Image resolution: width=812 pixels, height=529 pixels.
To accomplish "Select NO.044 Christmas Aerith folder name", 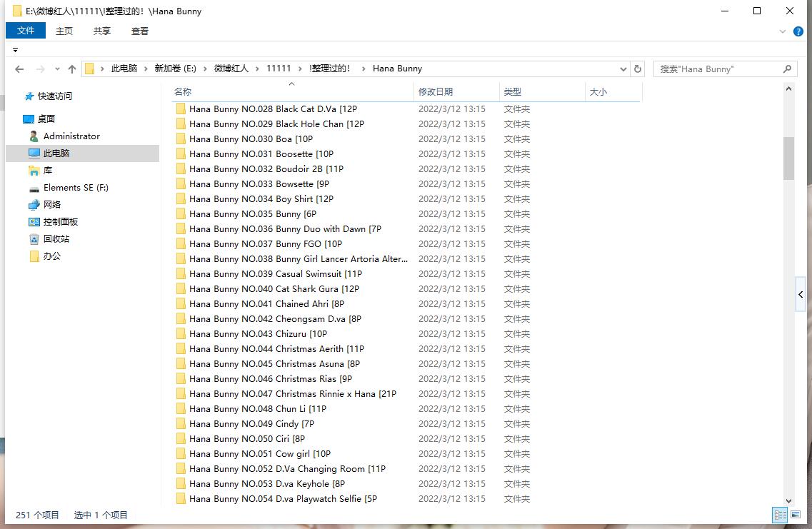I will click(x=276, y=349).
